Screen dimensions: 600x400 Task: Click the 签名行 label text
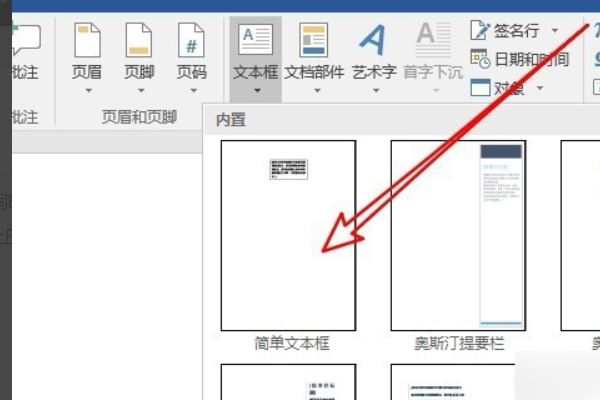coord(517,31)
